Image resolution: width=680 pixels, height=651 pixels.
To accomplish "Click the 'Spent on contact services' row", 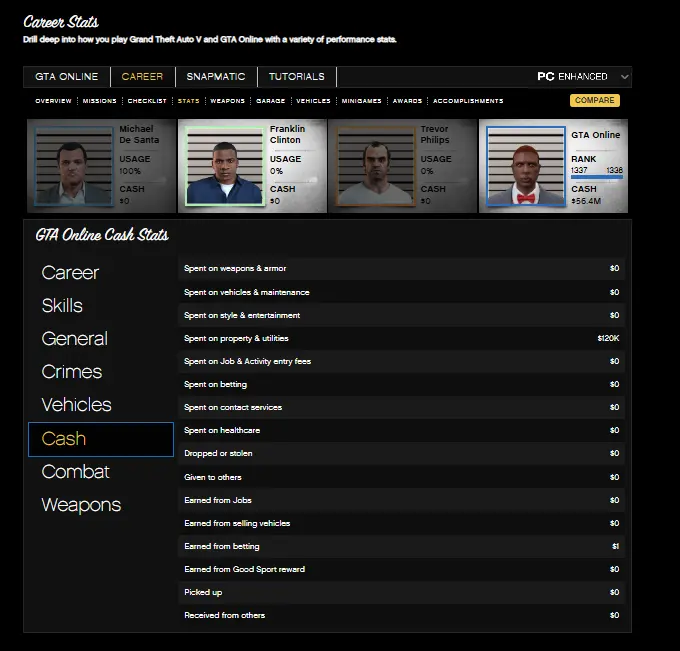I will (x=401, y=407).
